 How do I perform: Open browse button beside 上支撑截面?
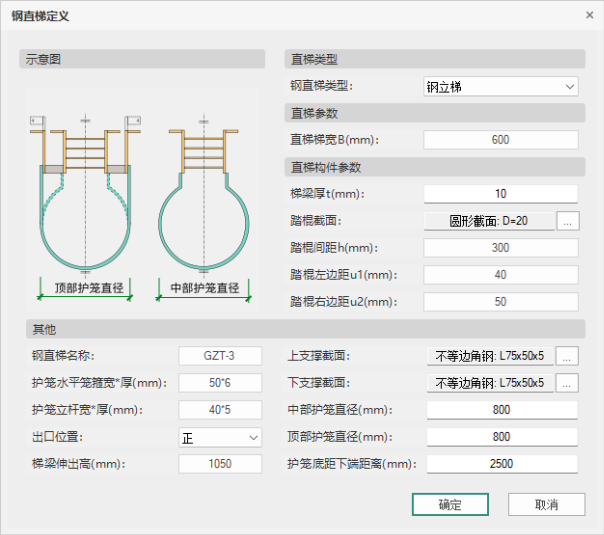point(568,356)
